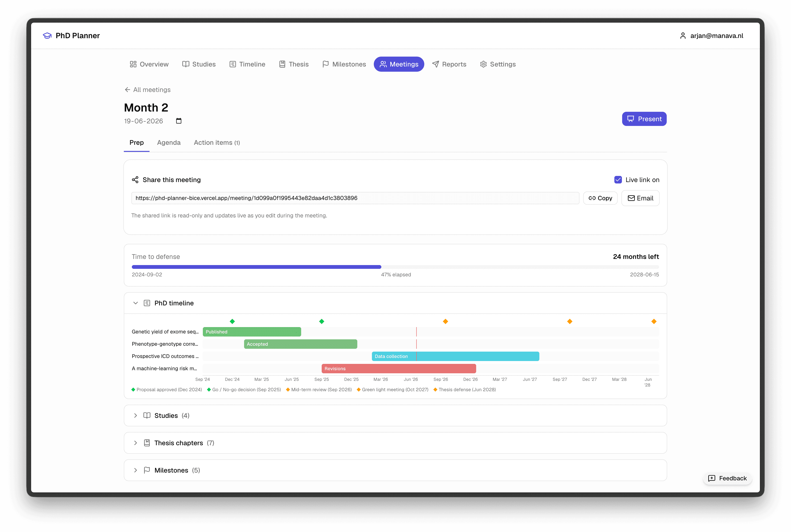This screenshot has width=791, height=532.
Task: Click the 'Phenotype-genotype corre...' row label
Action: (x=165, y=344)
